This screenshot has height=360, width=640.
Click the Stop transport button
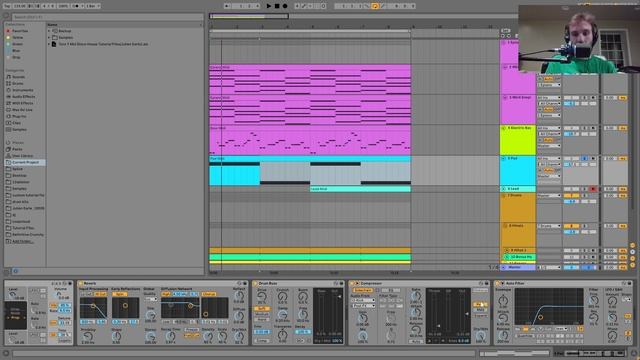pyautogui.click(x=277, y=6)
